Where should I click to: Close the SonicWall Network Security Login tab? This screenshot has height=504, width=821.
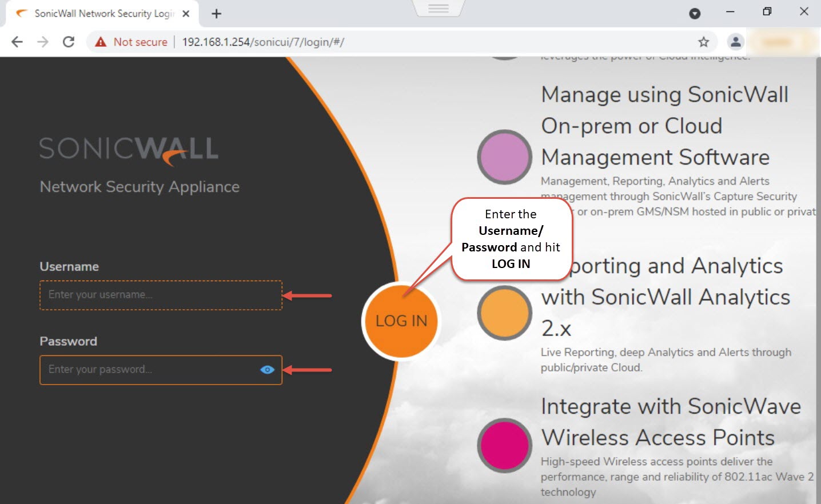[x=186, y=14]
